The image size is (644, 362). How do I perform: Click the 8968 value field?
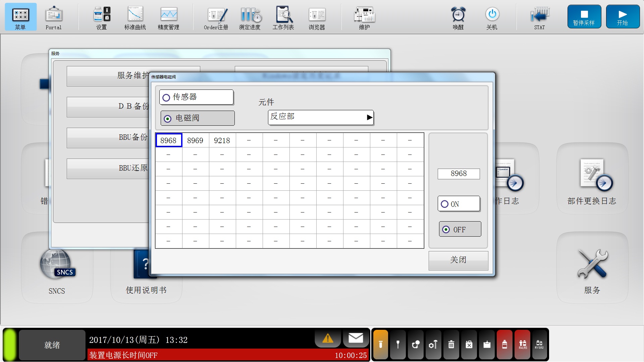pos(459,174)
